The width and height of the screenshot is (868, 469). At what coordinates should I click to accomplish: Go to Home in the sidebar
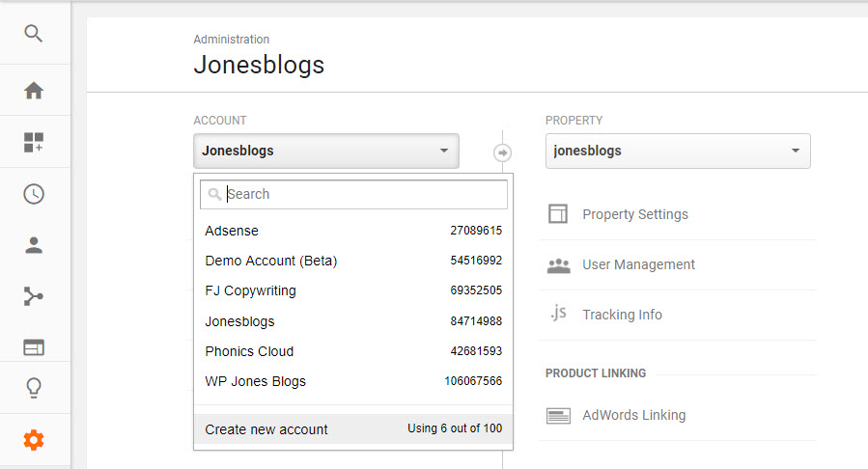[34, 90]
